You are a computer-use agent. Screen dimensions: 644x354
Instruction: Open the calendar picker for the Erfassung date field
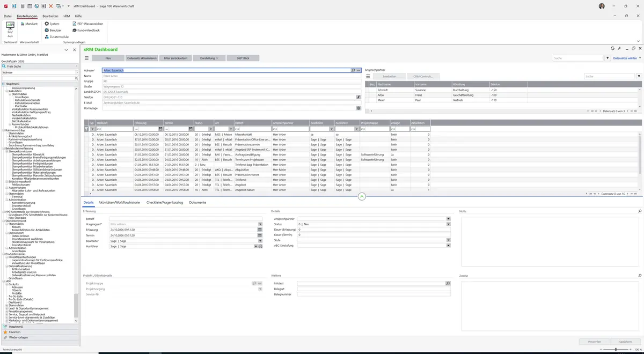260,230
